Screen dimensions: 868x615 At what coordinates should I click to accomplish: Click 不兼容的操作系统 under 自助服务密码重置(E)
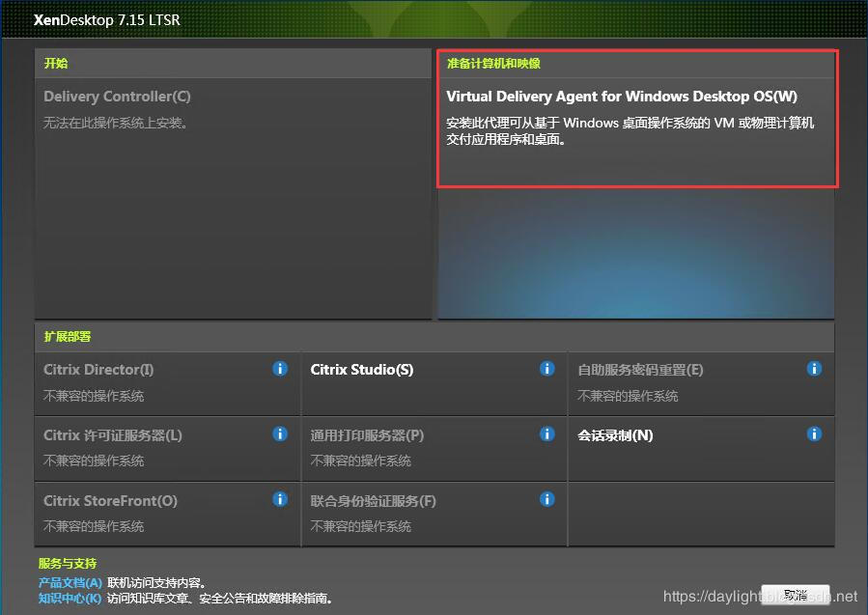[628, 396]
